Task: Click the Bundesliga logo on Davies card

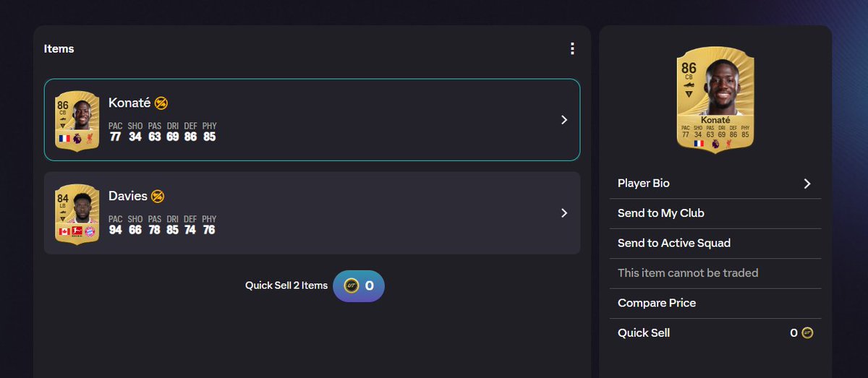Action: [77, 233]
